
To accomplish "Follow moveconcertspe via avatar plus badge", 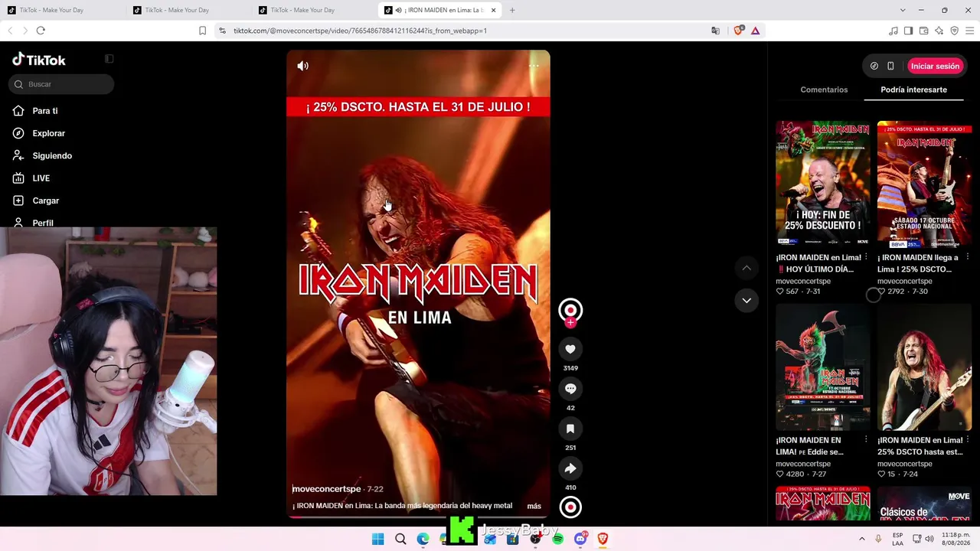I will point(570,322).
